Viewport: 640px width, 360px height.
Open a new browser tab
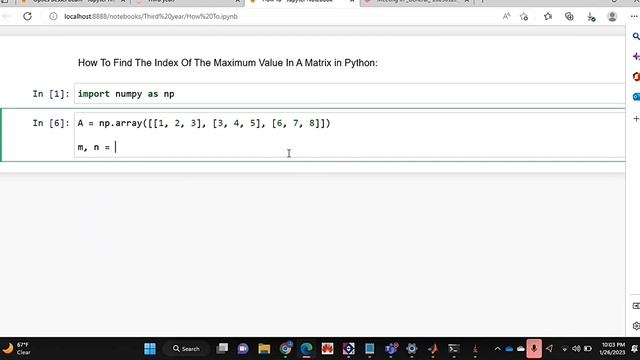482,1
